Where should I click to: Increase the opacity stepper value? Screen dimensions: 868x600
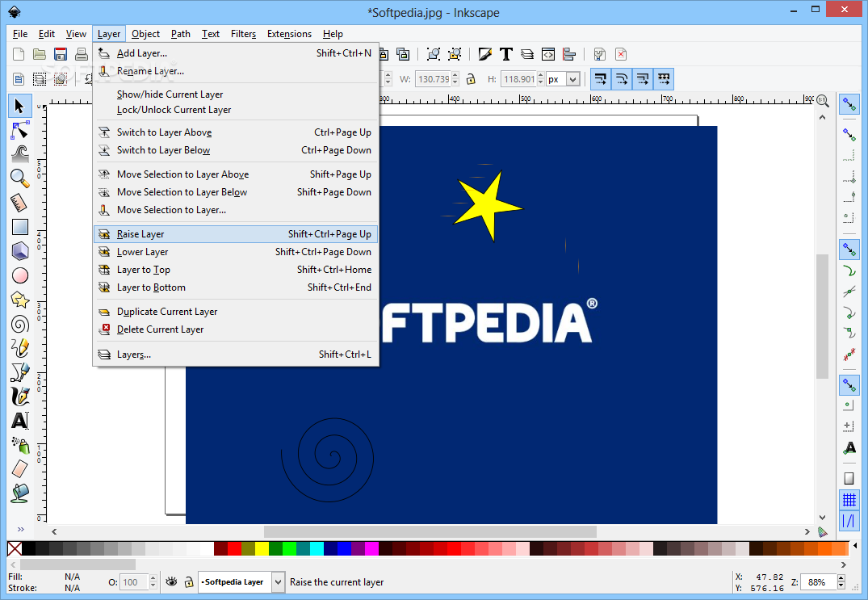pos(153,578)
